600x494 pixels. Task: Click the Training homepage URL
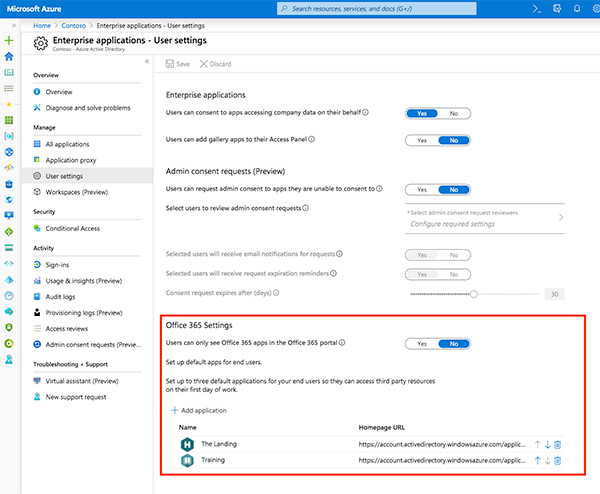pyautogui.click(x=442, y=460)
